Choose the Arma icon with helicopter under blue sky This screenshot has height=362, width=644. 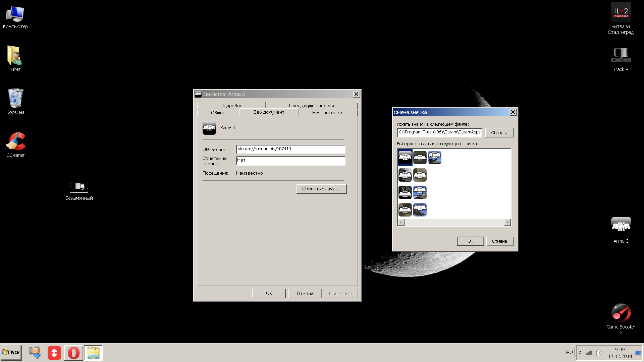point(420,210)
